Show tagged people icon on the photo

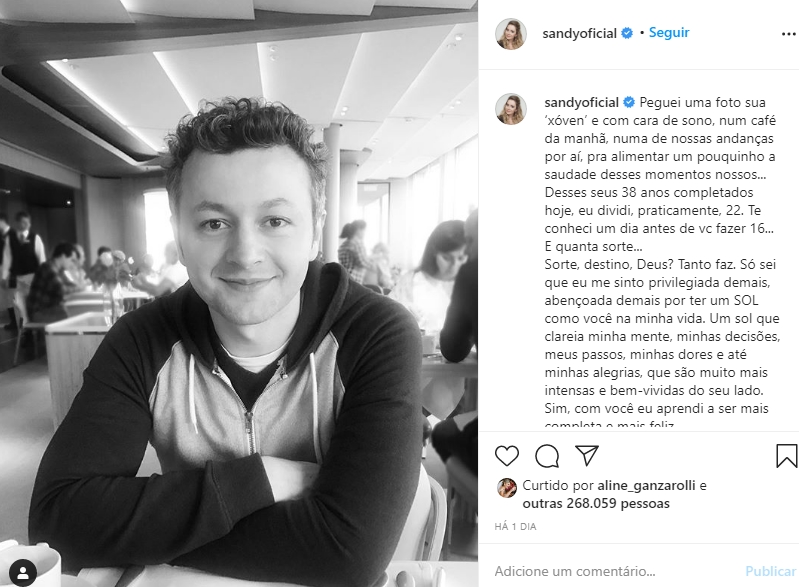(x=23, y=573)
